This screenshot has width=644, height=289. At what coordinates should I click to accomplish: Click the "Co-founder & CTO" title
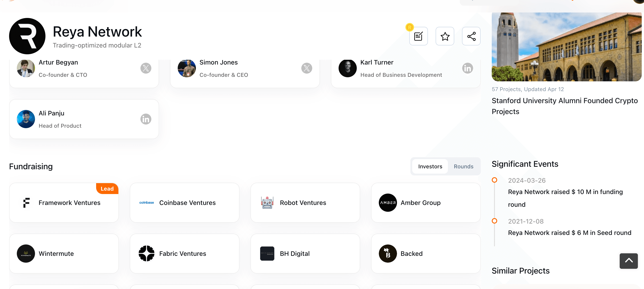(x=63, y=75)
